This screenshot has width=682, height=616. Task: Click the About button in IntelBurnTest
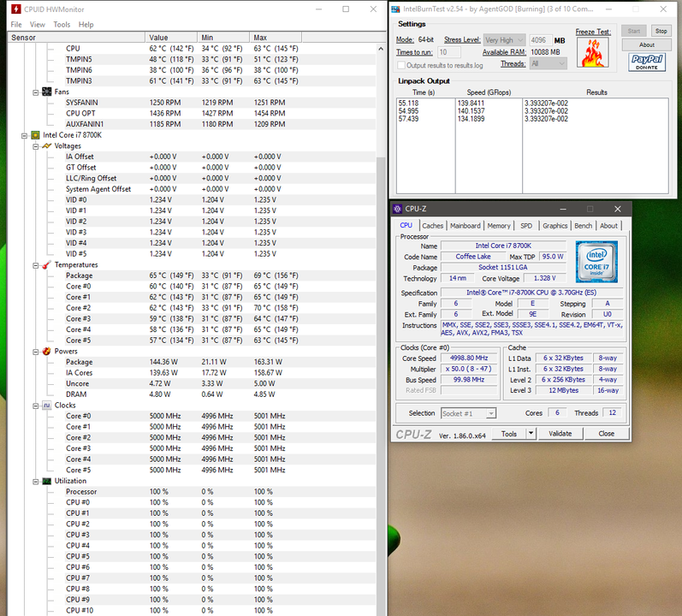click(646, 44)
